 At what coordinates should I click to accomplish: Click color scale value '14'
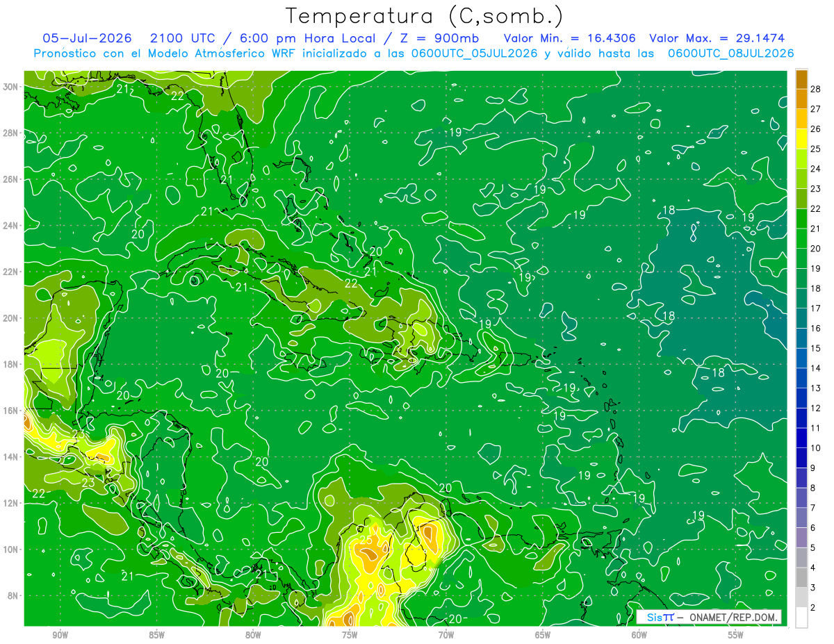pos(816,368)
